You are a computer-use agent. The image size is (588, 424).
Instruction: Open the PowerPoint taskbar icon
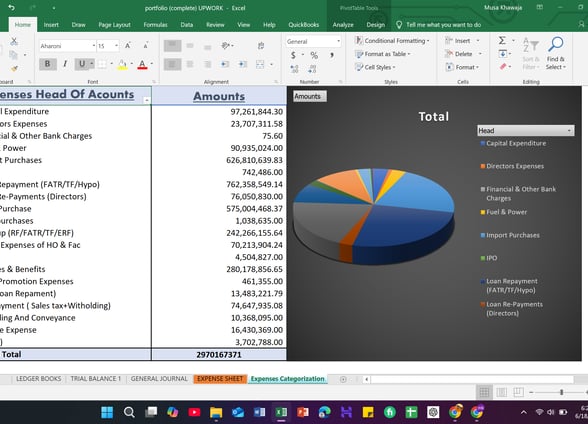pos(303,412)
